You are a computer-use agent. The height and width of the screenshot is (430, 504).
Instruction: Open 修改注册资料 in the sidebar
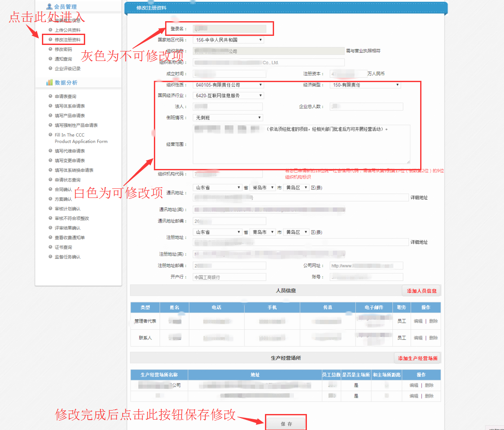[x=67, y=40]
